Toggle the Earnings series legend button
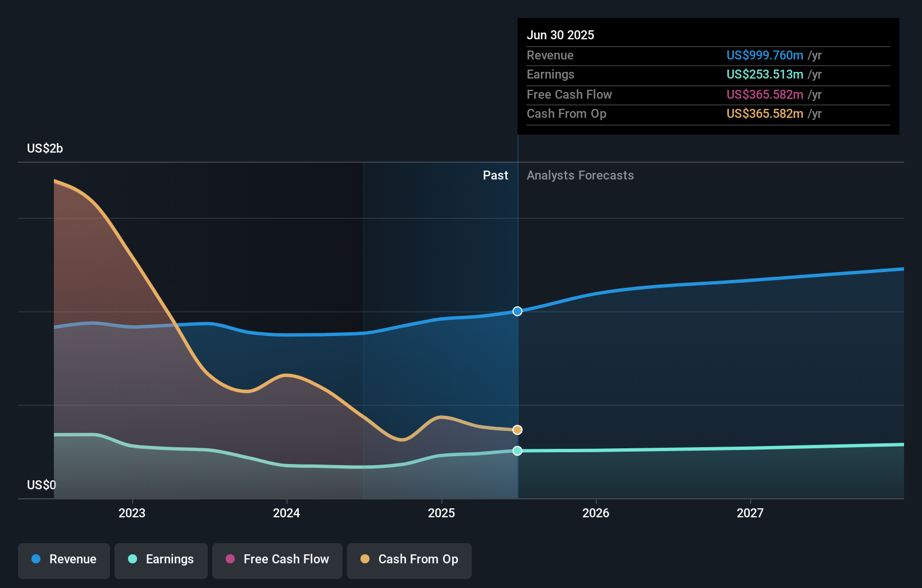 161,560
